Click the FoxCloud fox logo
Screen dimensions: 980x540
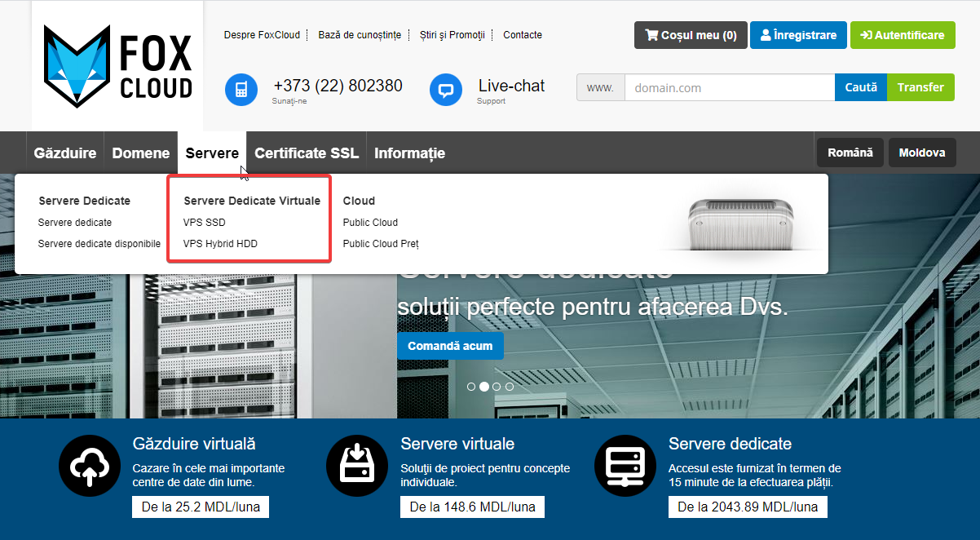pos(77,66)
